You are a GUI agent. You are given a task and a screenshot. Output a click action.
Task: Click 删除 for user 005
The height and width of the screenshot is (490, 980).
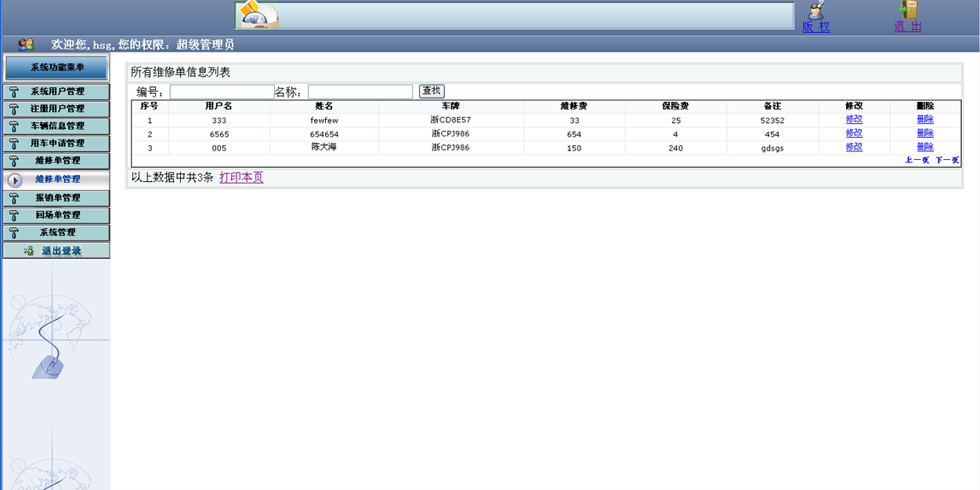(925, 147)
